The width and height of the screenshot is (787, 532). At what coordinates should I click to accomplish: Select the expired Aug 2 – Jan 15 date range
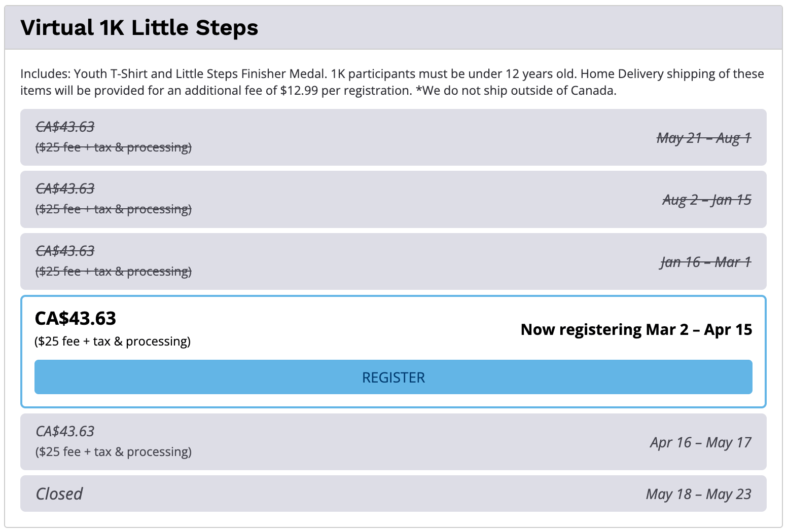[x=706, y=200]
